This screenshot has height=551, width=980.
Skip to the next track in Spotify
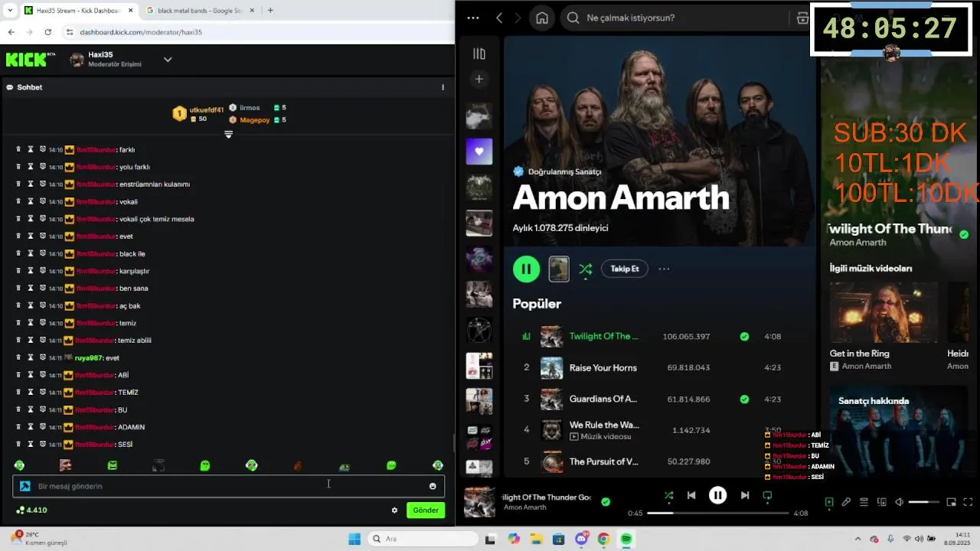(x=744, y=495)
